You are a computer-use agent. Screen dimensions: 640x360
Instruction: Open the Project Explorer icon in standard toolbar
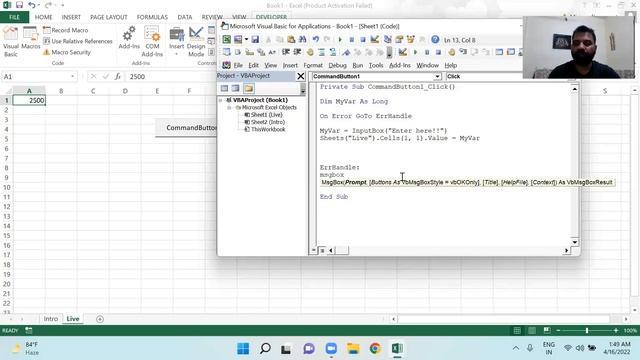click(387, 40)
